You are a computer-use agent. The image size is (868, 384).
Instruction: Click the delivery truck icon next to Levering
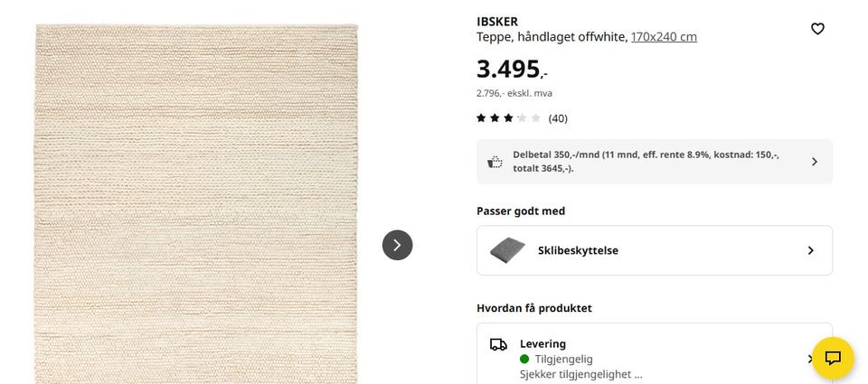pyautogui.click(x=498, y=345)
